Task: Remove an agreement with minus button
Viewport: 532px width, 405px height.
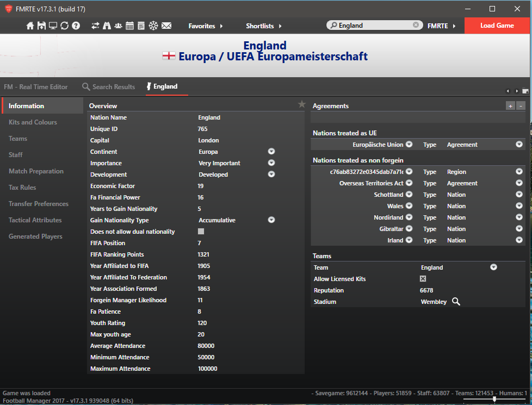Action: 521,106
